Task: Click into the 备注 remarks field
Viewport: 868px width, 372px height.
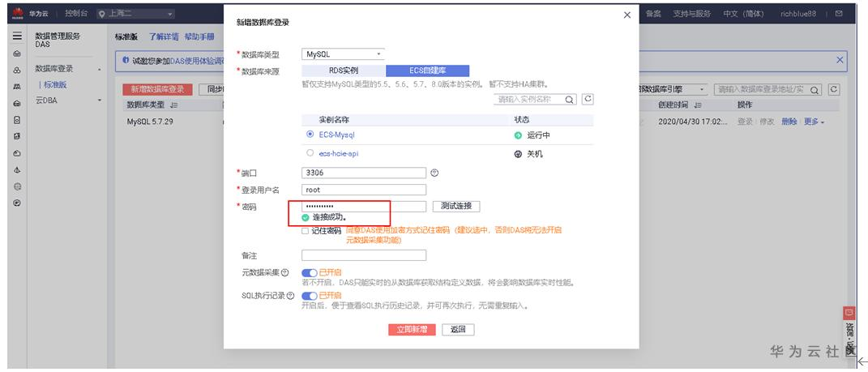Action: pos(364,255)
